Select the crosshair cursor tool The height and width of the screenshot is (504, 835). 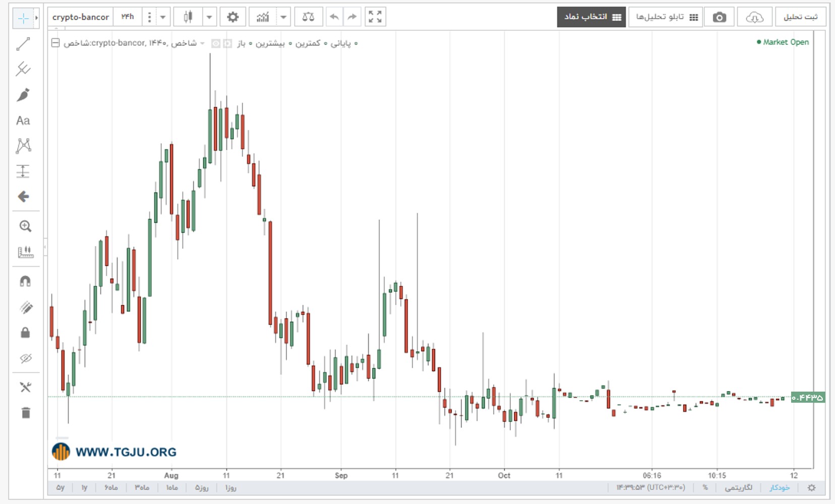pos(23,19)
